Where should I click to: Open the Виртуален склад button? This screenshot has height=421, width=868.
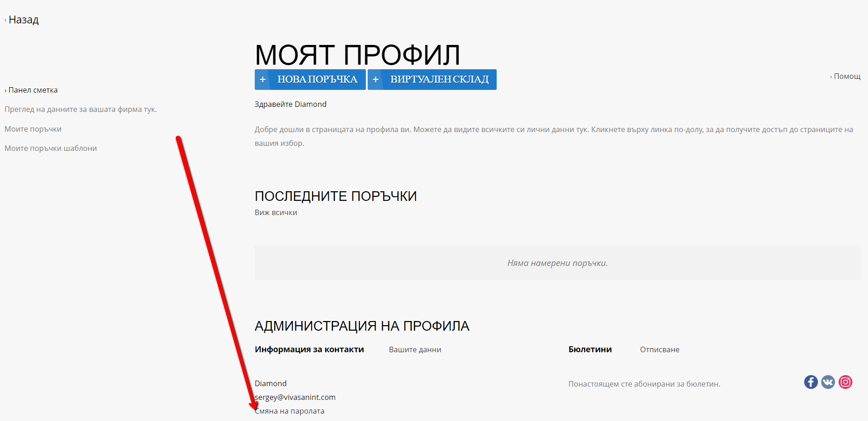pyautogui.click(x=432, y=79)
